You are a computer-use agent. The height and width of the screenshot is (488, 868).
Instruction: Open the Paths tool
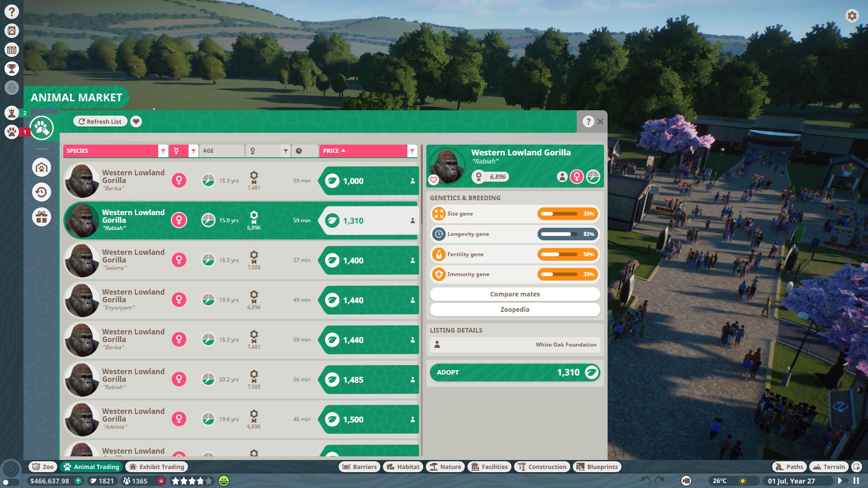[x=789, y=467]
